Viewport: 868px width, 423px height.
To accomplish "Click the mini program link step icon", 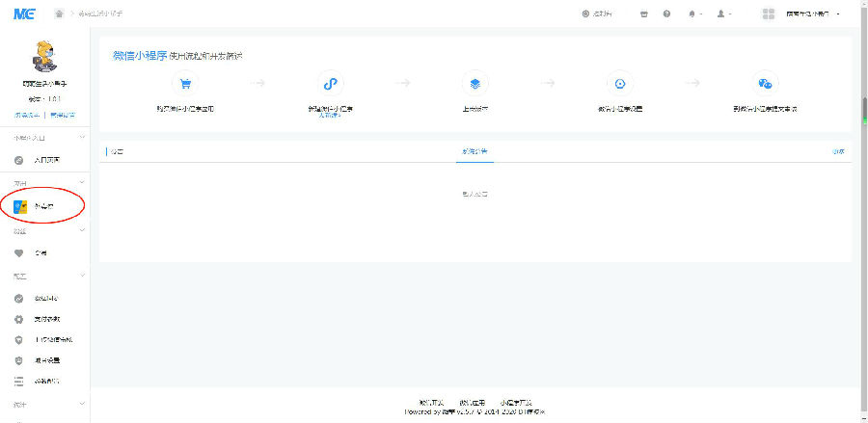I will click(x=330, y=83).
